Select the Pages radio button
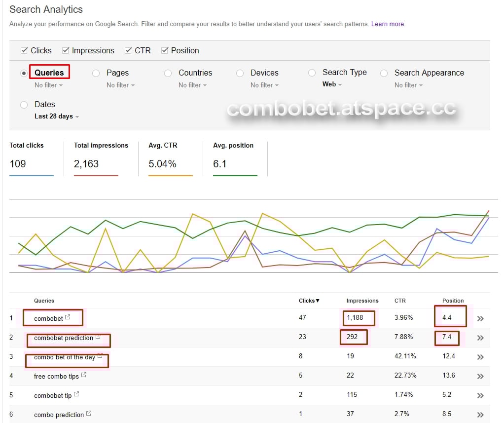Image resolution: width=504 pixels, height=423 pixels. tap(96, 73)
